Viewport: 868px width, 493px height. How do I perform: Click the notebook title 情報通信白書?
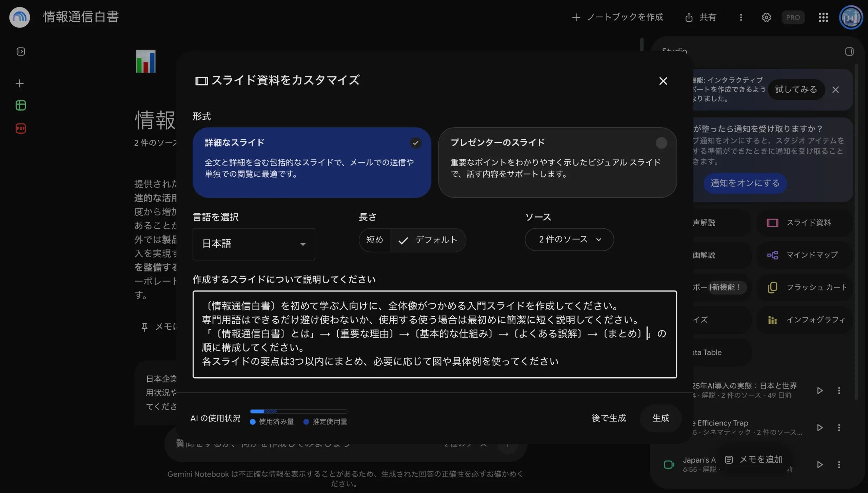[81, 17]
